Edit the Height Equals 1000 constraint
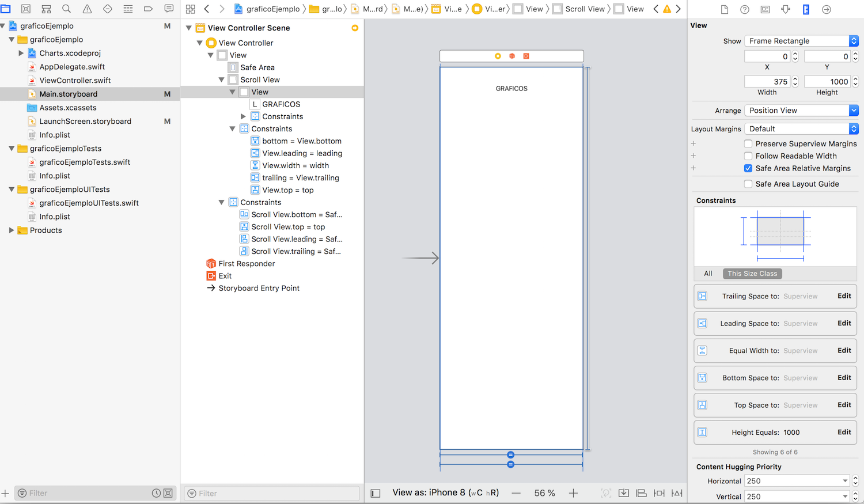The width and height of the screenshot is (864, 504). 844,432
